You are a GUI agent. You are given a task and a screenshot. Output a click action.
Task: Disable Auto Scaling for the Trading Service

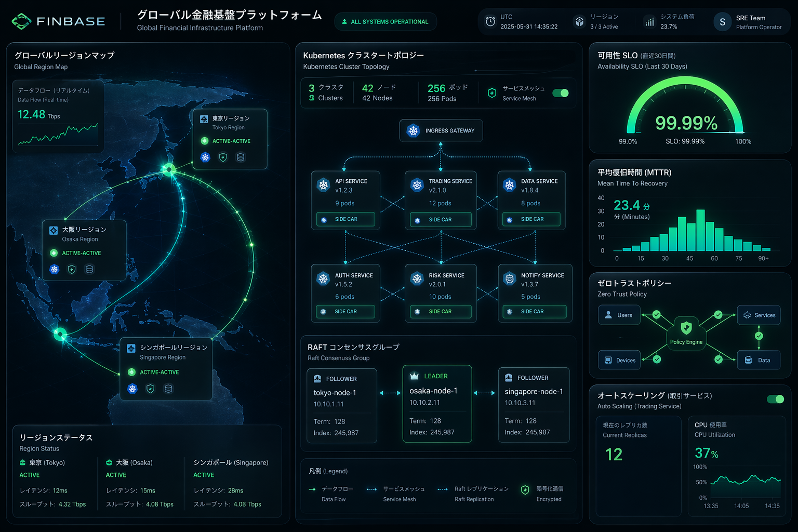point(775,400)
